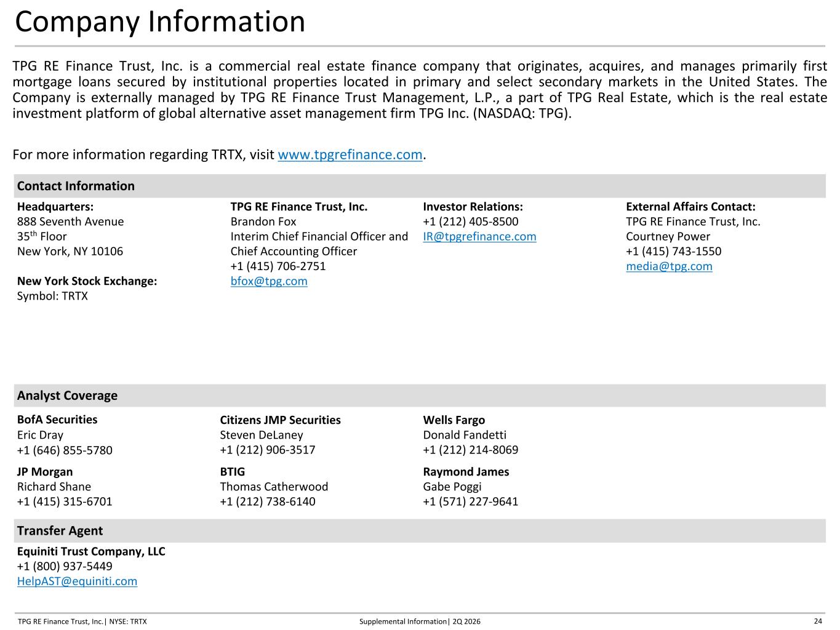This screenshot has width=840, height=630.
Task: Click analyst name Gabe Poggi
Action: [452, 487]
